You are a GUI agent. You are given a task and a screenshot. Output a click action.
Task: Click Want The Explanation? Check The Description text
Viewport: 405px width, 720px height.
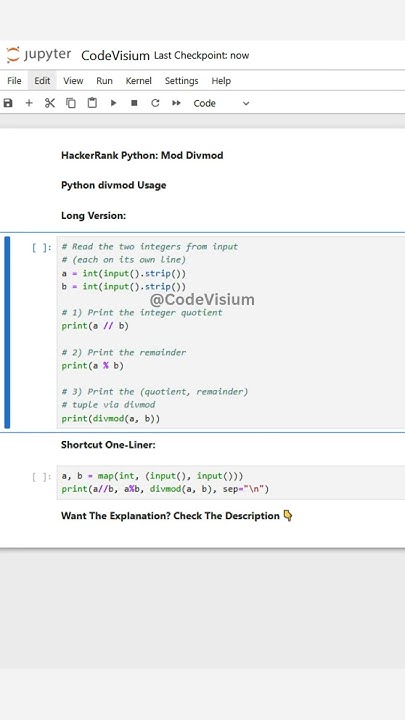(x=170, y=516)
